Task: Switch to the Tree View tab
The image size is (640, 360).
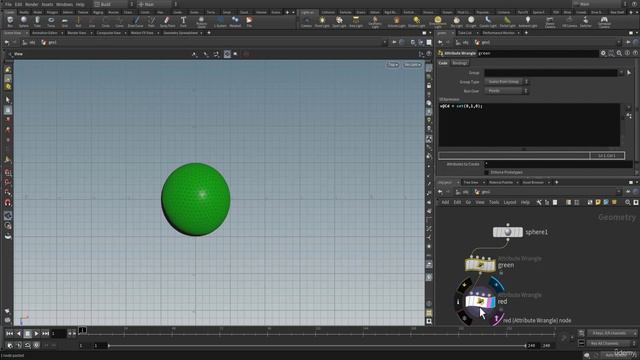Action: 471,182
